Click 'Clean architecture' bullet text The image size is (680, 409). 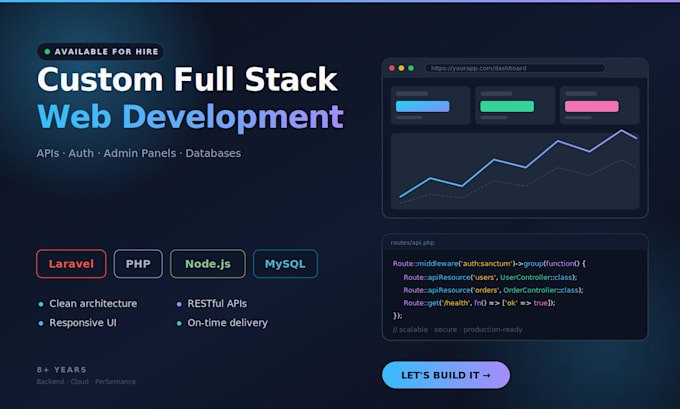(93, 304)
